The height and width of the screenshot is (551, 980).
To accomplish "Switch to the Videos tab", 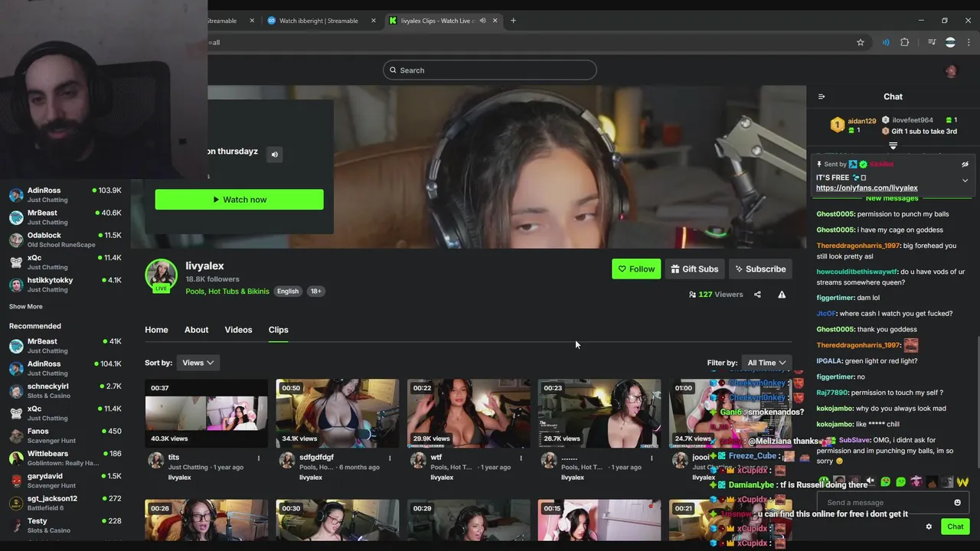I will [238, 330].
